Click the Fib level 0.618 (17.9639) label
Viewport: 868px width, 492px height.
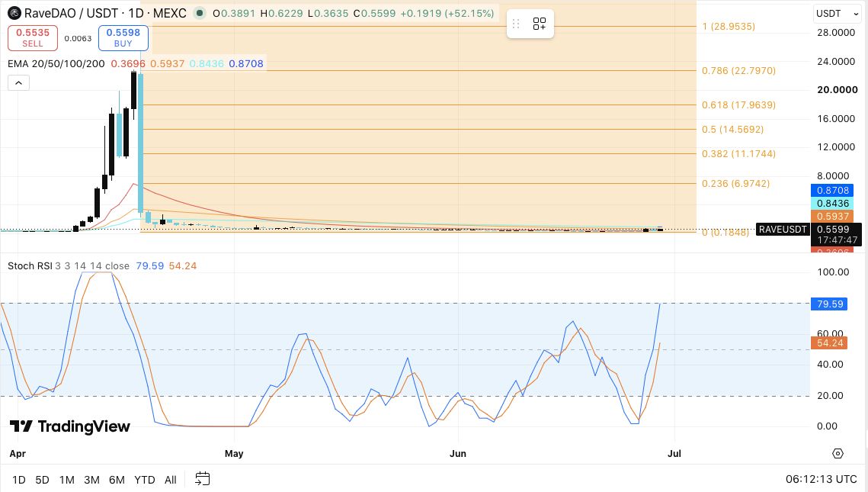739,105
